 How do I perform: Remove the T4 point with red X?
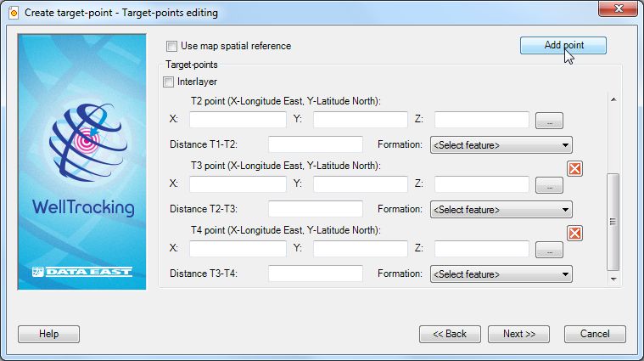click(x=574, y=233)
